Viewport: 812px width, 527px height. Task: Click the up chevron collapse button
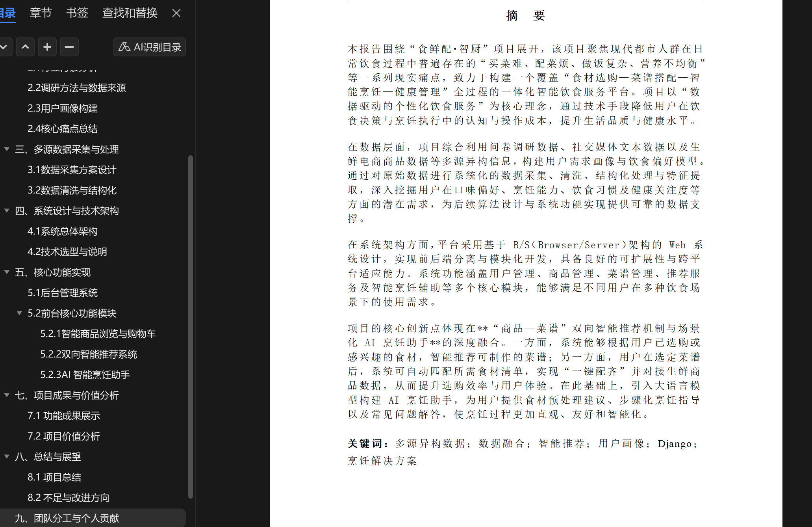[x=25, y=47]
